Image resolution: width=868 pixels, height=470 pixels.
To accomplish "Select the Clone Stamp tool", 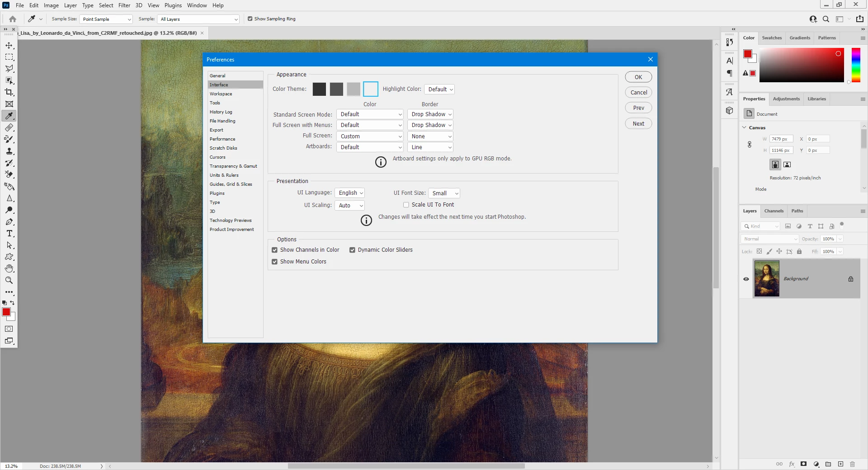I will click(9, 151).
